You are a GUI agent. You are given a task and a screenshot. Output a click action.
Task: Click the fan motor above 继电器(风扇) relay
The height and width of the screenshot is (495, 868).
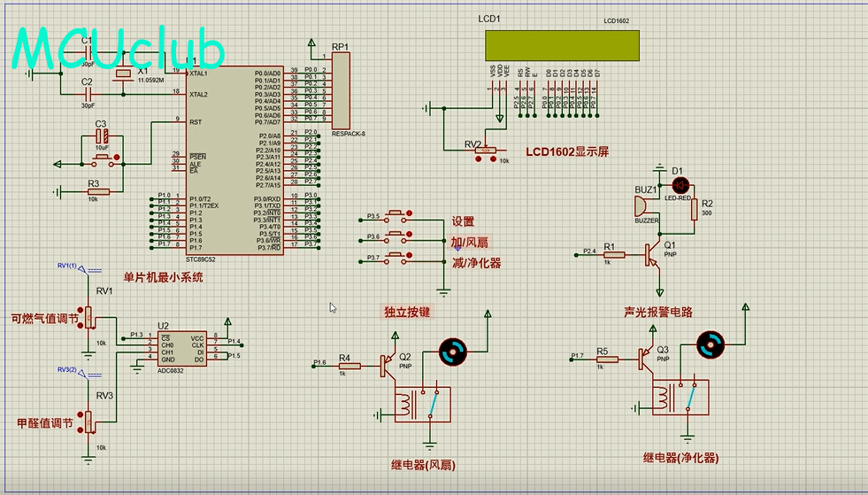click(x=453, y=352)
